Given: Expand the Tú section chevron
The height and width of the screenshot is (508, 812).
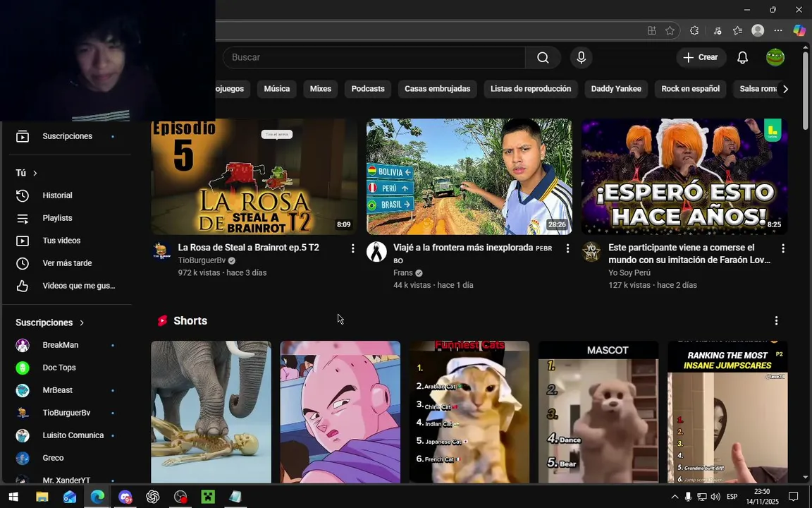Looking at the screenshot, I should pyautogui.click(x=35, y=173).
